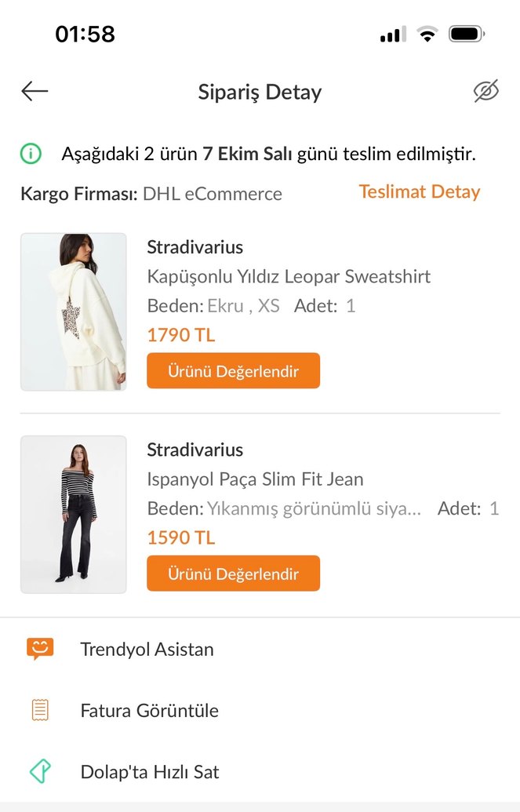Choose Dolap'ta Hızlı Sat option

149,772
